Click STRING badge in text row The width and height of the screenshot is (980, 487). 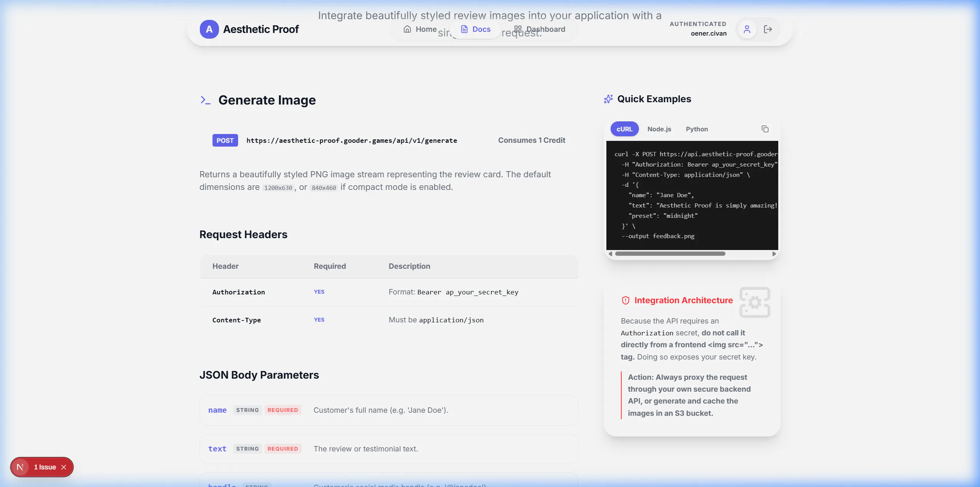point(247,449)
